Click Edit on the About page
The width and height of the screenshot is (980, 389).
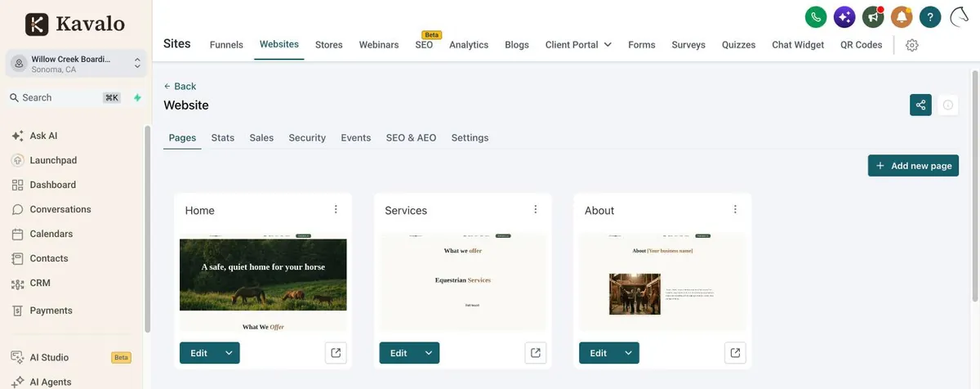click(x=599, y=353)
